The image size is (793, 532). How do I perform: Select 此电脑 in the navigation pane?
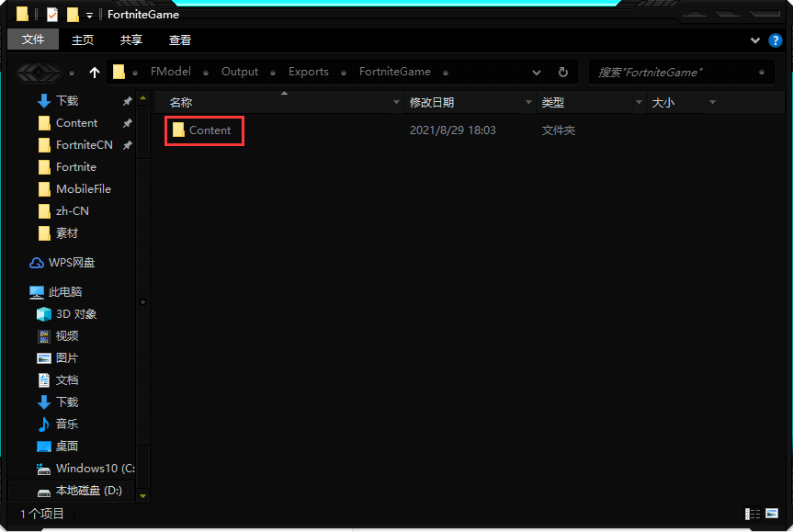(x=64, y=292)
